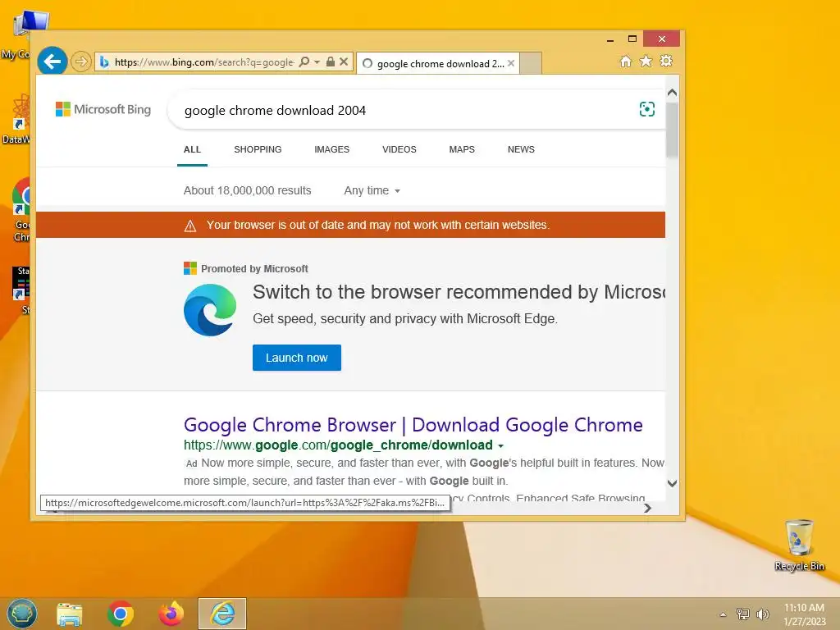Switch to the IMAGES tab
The width and height of the screenshot is (840, 630).
click(x=331, y=149)
